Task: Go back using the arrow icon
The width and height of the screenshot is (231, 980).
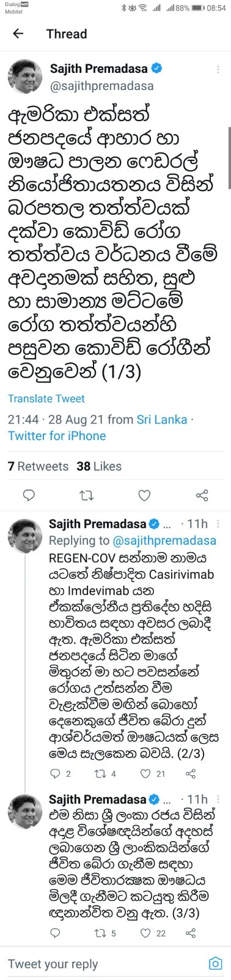Action: 18,34
